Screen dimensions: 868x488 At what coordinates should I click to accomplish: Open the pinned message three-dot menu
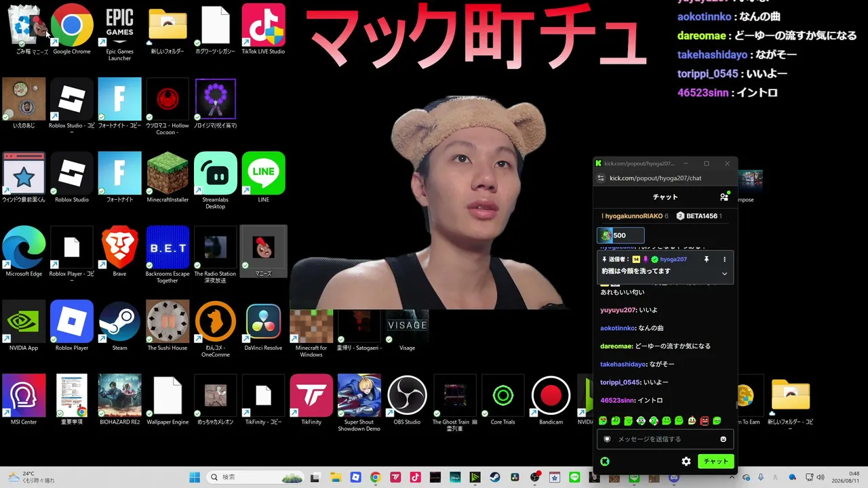click(x=724, y=259)
